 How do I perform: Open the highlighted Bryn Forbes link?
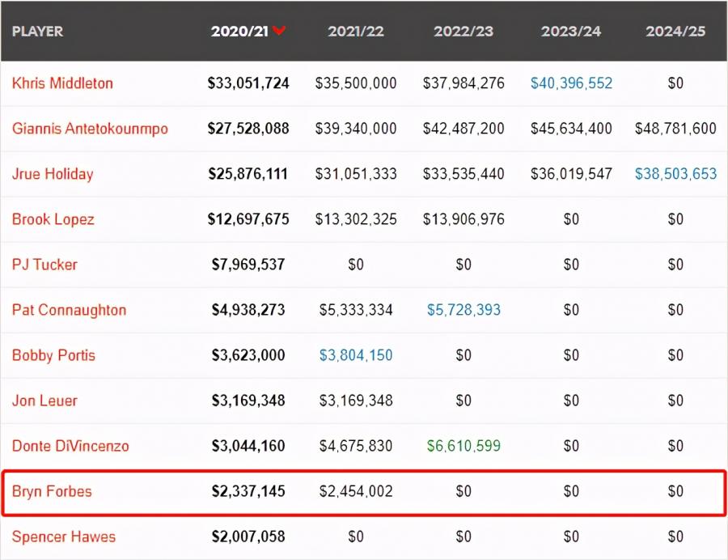point(52,491)
